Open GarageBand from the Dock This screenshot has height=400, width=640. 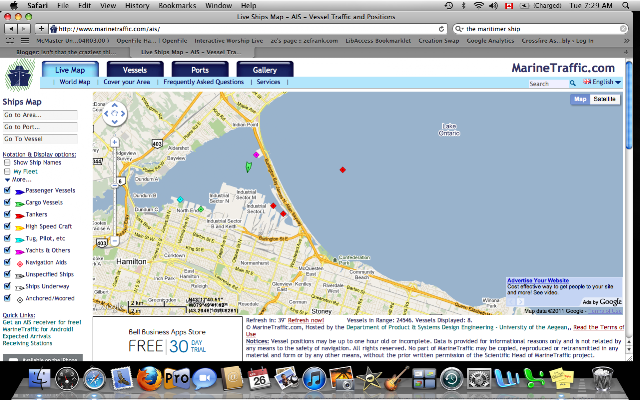(396, 378)
